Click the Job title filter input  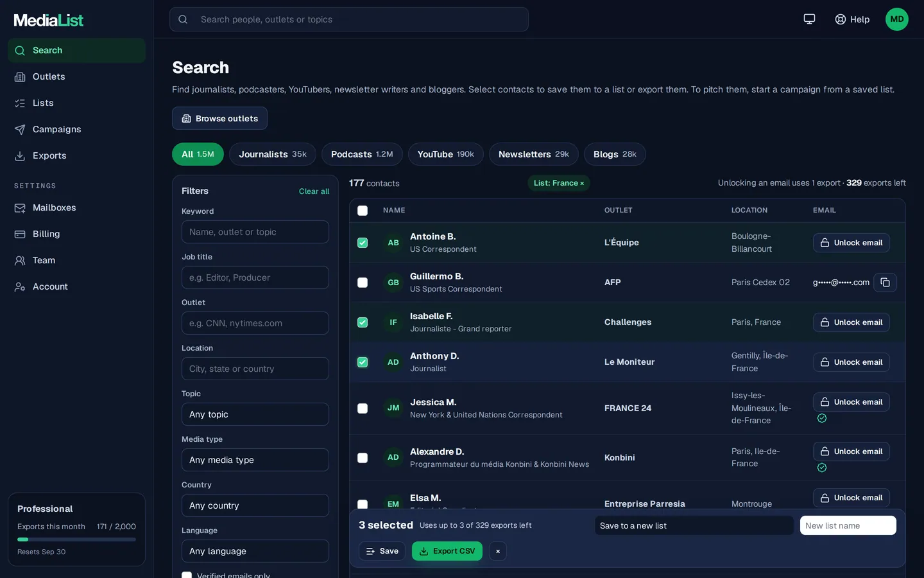click(x=255, y=277)
